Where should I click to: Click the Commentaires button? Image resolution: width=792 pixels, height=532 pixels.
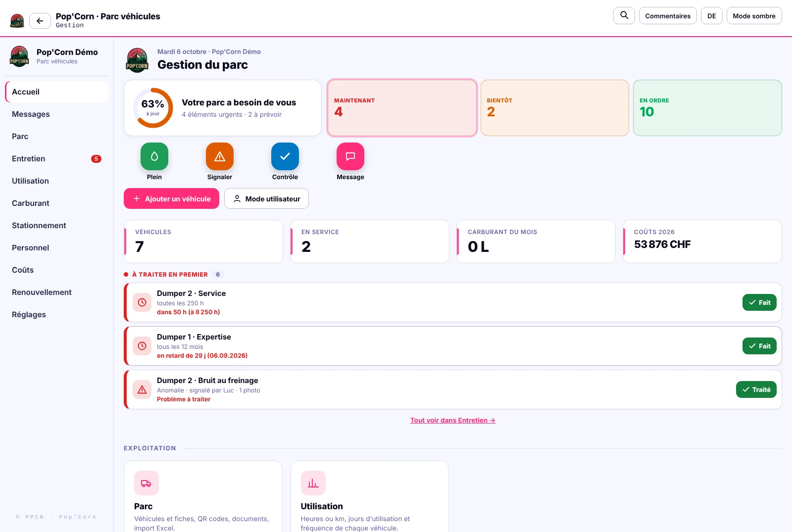(668, 16)
